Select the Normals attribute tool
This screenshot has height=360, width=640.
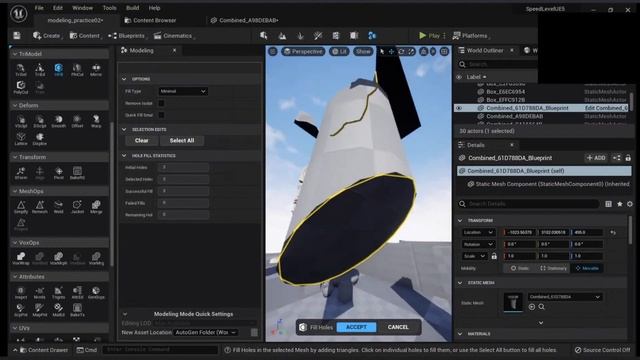40,292
